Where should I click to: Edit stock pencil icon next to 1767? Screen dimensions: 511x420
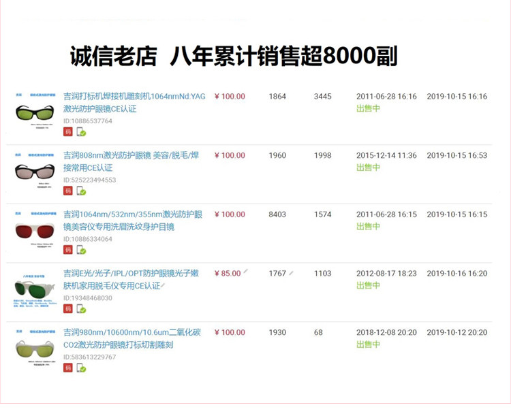coord(291,273)
